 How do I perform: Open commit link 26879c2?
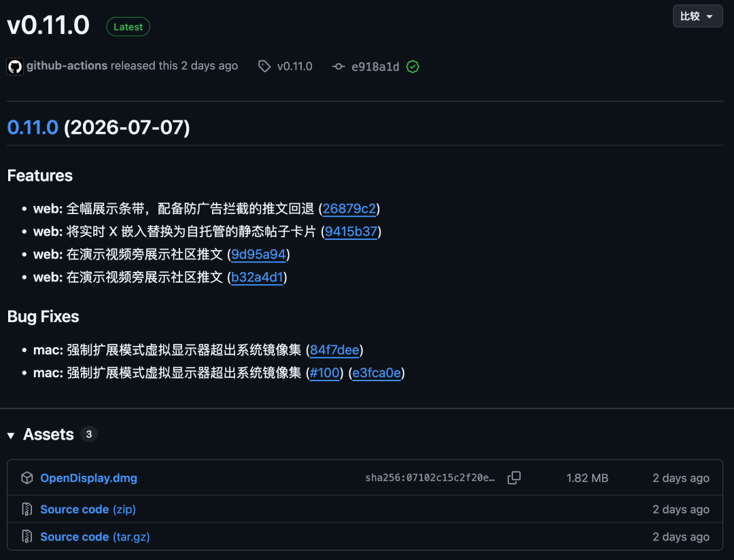(x=349, y=209)
